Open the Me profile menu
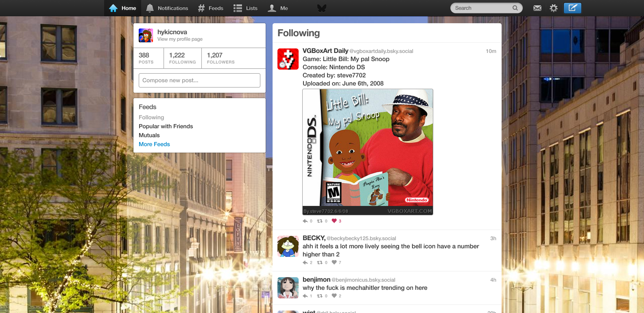 click(x=278, y=8)
